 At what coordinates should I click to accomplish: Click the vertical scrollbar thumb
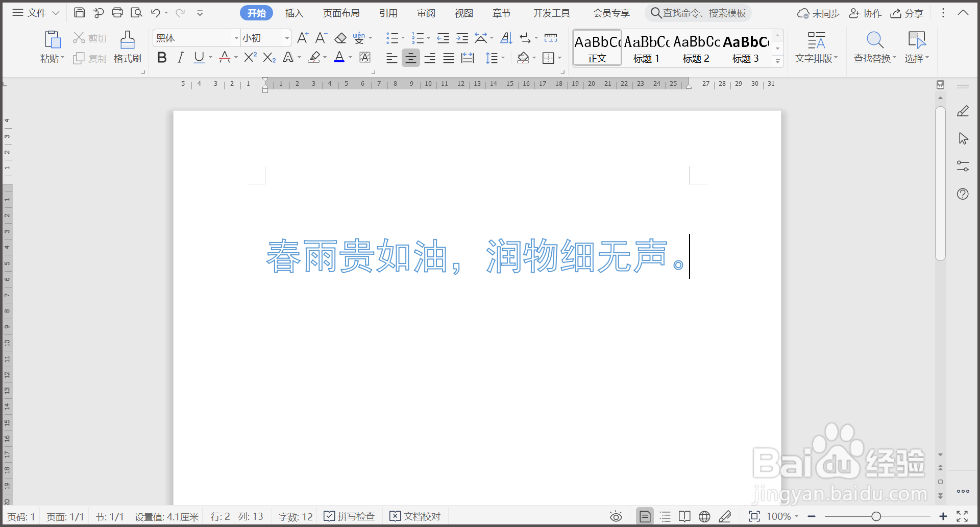[x=941, y=184]
